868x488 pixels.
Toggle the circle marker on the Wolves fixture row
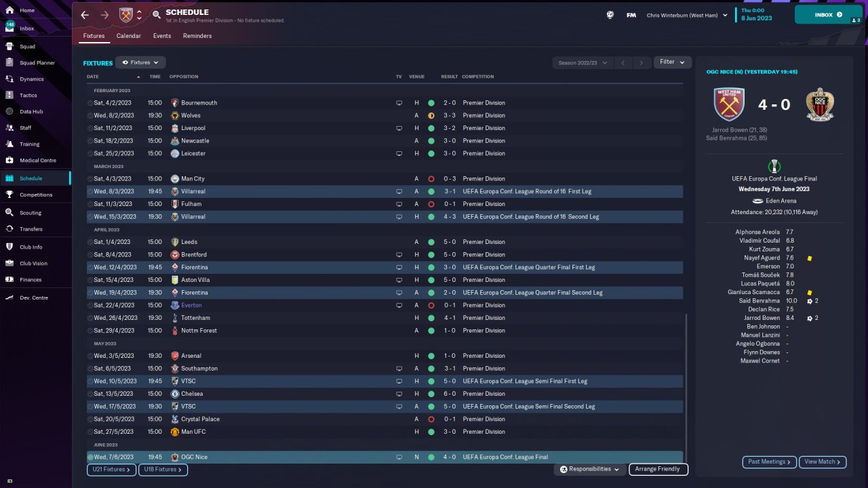[90, 116]
